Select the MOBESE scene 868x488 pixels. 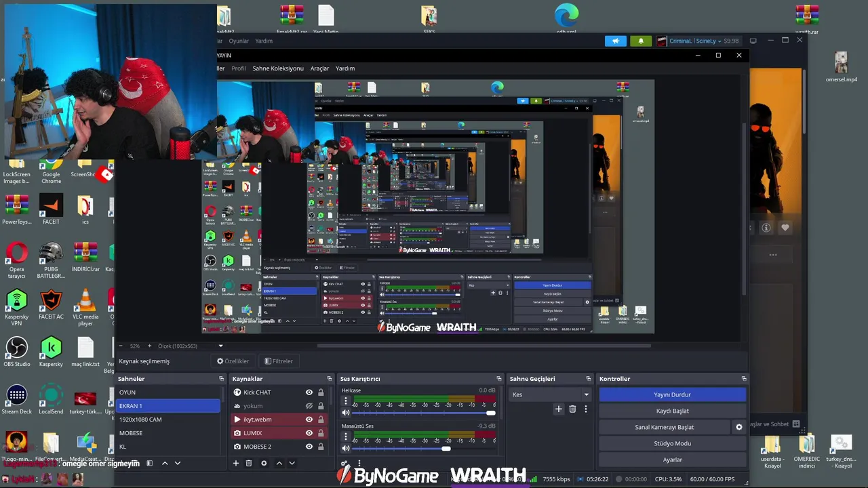point(167,433)
